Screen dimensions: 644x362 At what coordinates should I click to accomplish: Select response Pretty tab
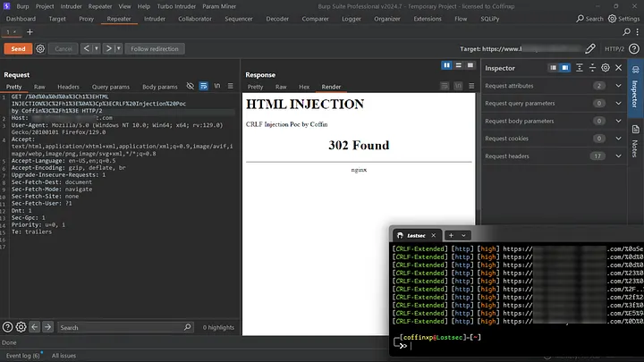tap(255, 87)
